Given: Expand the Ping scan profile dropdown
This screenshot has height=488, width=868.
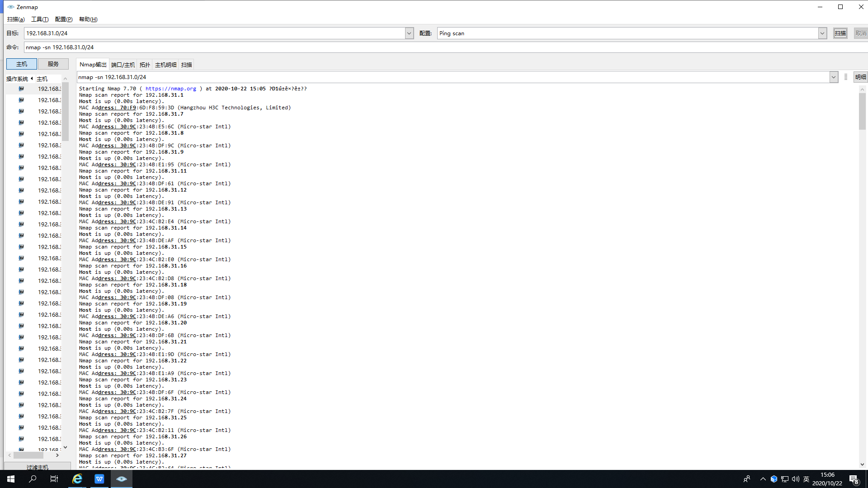Looking at the screenshot, I should [822, 33].
